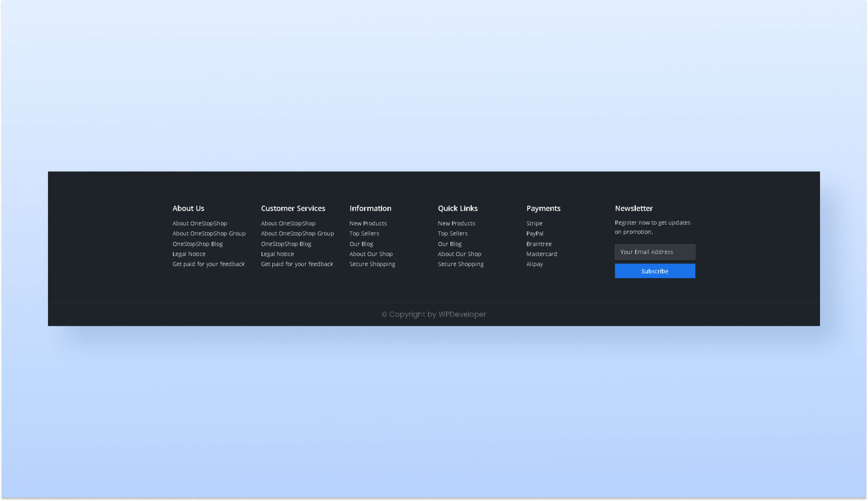
Task: Click Secure Shopping under Quick Links
Action: coord(460,264)
